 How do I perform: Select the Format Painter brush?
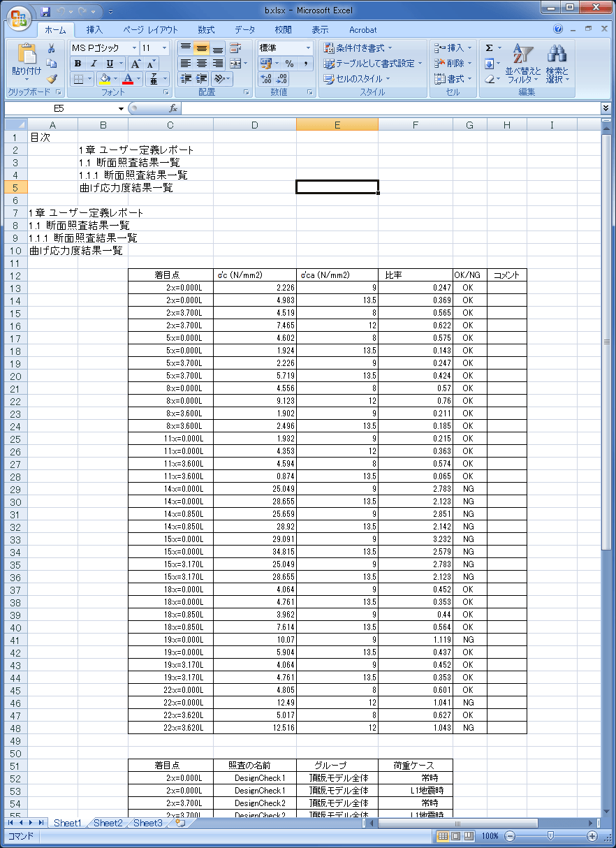click(x=51, y=79)
